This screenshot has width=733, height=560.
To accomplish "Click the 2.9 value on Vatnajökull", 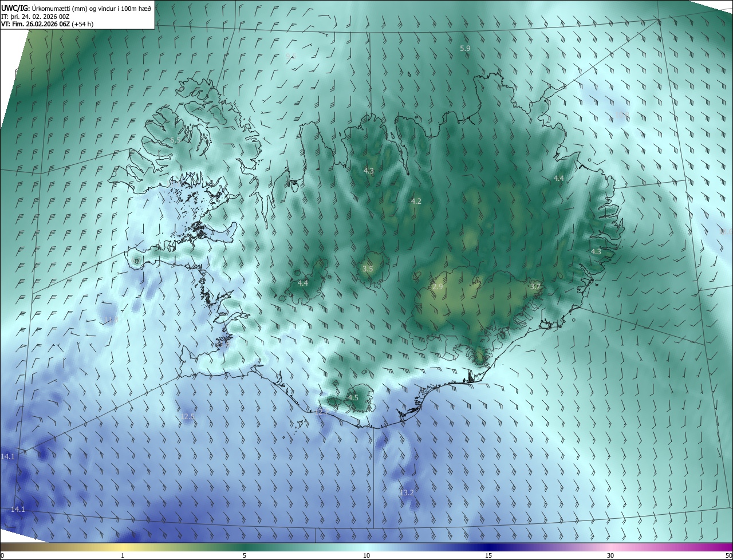I will coord(438,286).
